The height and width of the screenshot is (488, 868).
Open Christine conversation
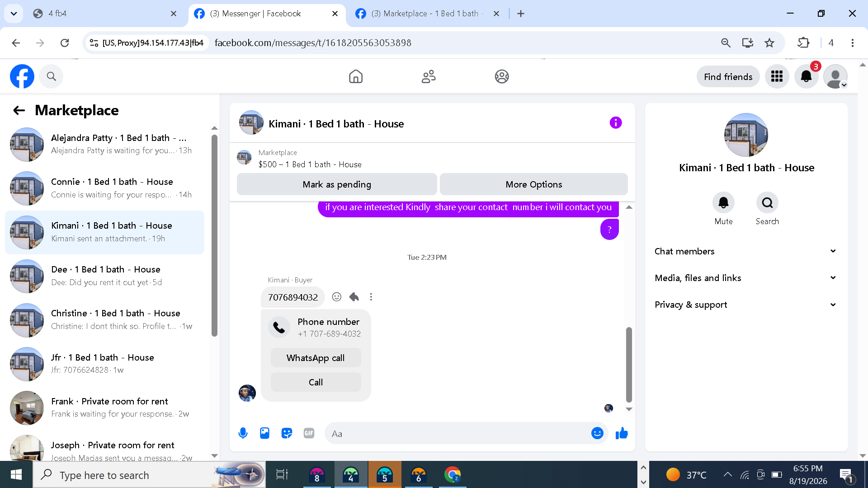pyautogui.click(x=105, y=319)
